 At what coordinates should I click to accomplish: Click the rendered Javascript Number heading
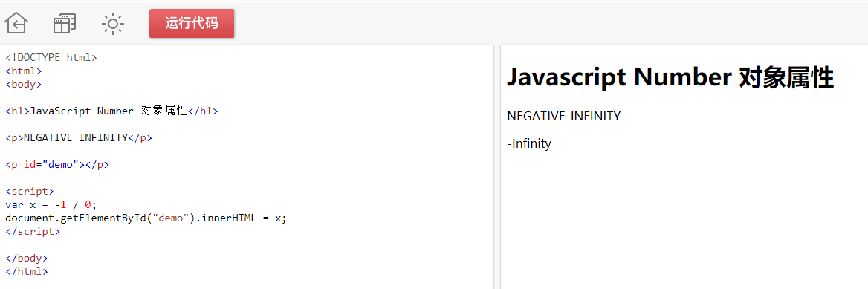pyautogui.click(x=670, y=77)
